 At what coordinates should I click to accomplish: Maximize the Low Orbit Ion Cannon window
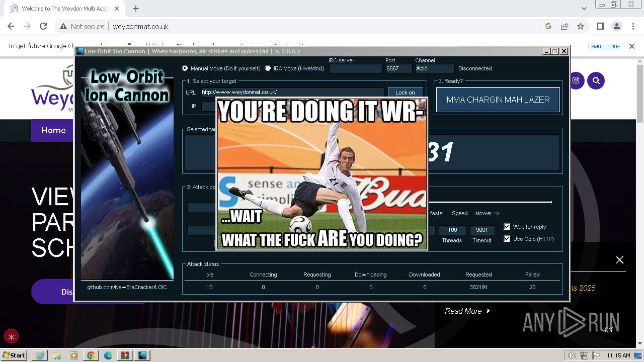pos(555,51)
